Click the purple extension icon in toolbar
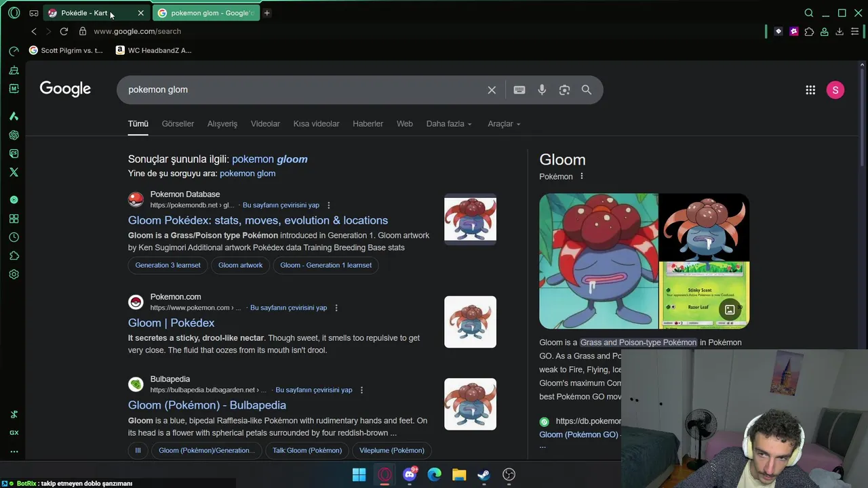 click(794, 31)
